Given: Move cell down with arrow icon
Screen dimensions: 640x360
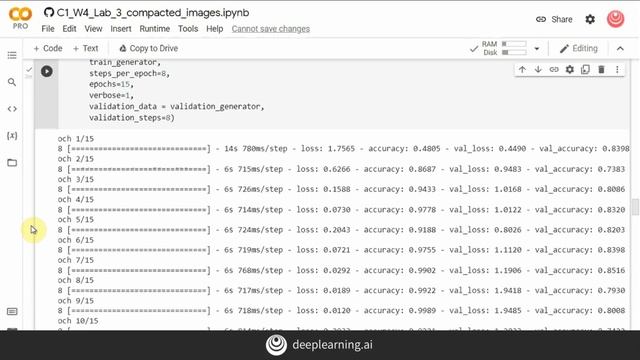Looking at the screenshot, I should pos(538,69).
